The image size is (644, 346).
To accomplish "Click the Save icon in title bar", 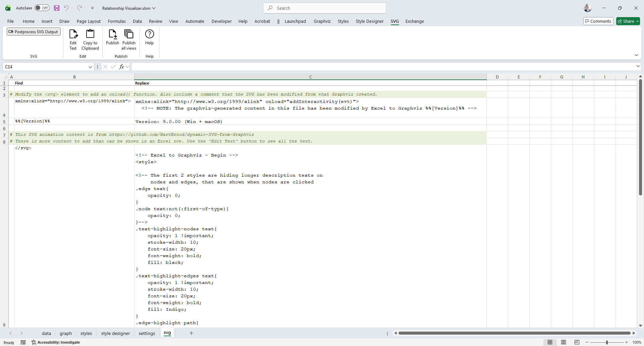I will 57,8.
